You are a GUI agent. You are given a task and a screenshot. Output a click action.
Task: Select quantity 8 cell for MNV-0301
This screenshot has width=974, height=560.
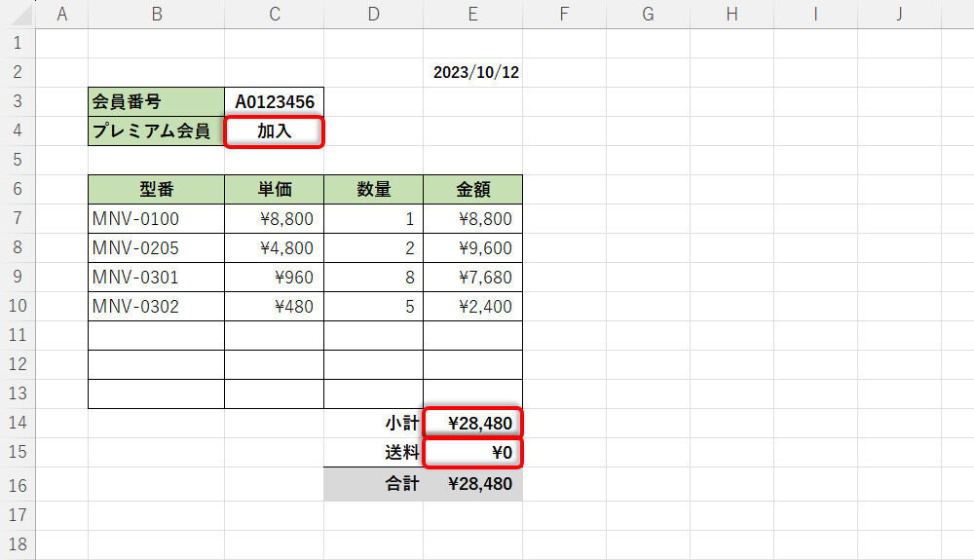point(374,277)
